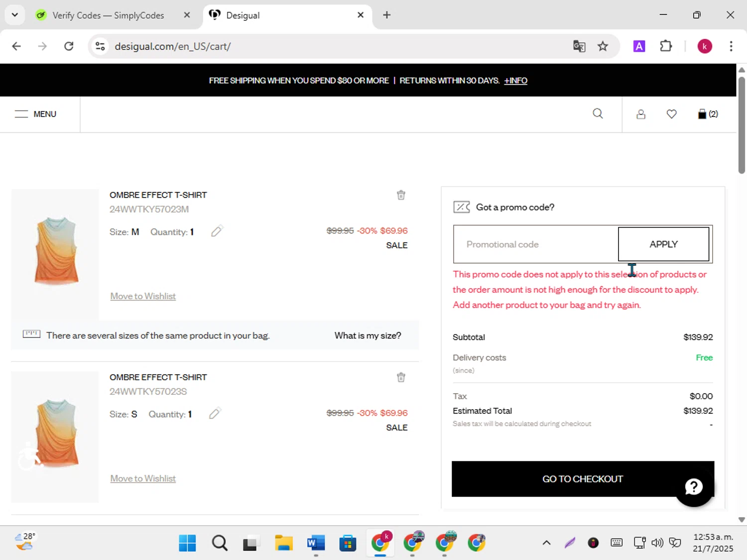The image size is (747, 560).
Task: Click the +INFO link in banner
Action: [x=515, y=81]
